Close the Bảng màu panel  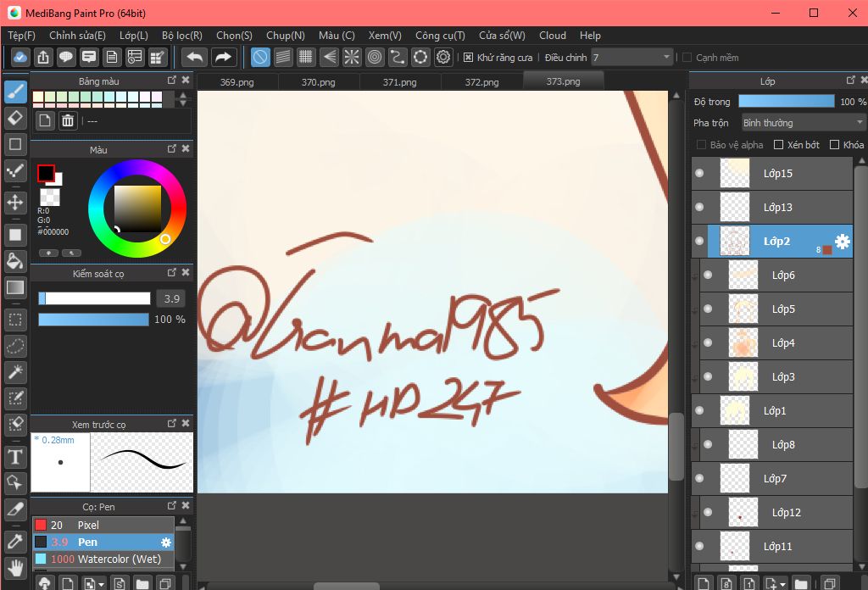point(186,81)
